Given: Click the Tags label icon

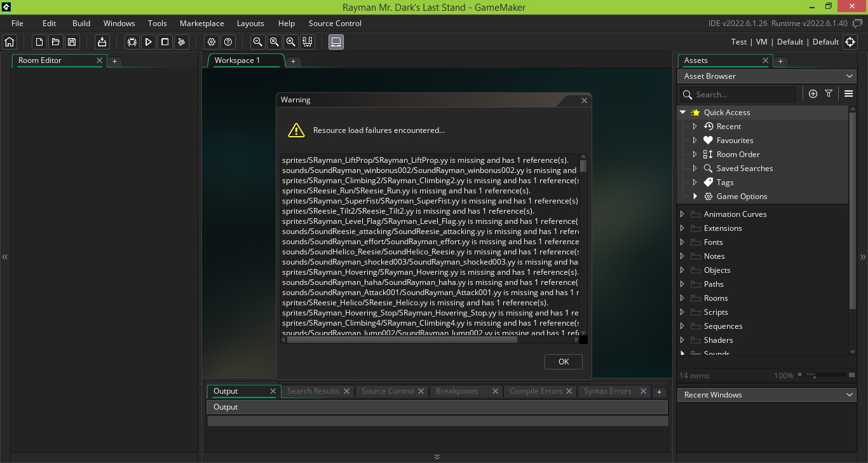Looking at the screenshot, I should pyautogui.click(x=709, y=183).
